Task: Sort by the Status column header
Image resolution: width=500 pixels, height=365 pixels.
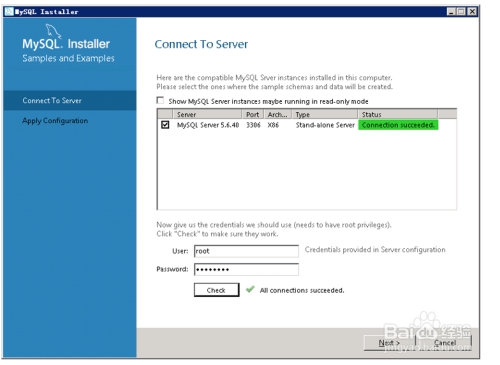Action: click(398, 114)
